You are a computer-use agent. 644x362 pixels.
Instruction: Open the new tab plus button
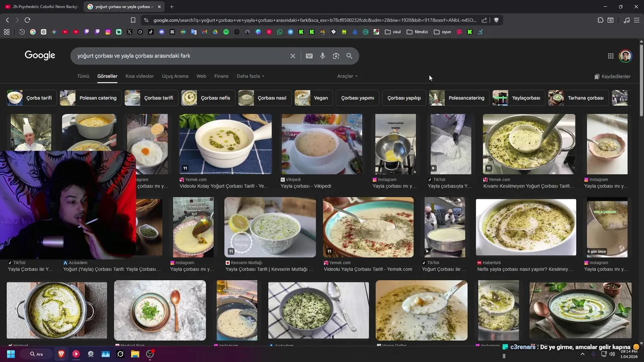[x=172, y=7]
